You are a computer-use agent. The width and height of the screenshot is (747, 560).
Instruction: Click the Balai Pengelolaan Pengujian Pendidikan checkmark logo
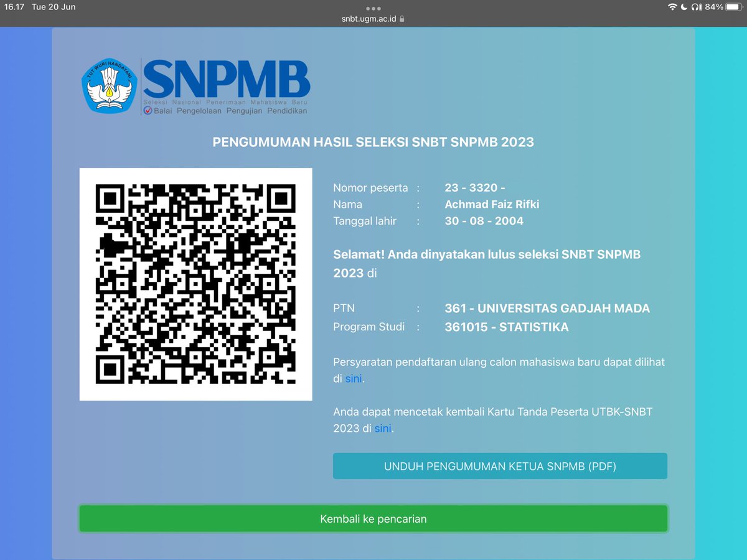point(148,110)
